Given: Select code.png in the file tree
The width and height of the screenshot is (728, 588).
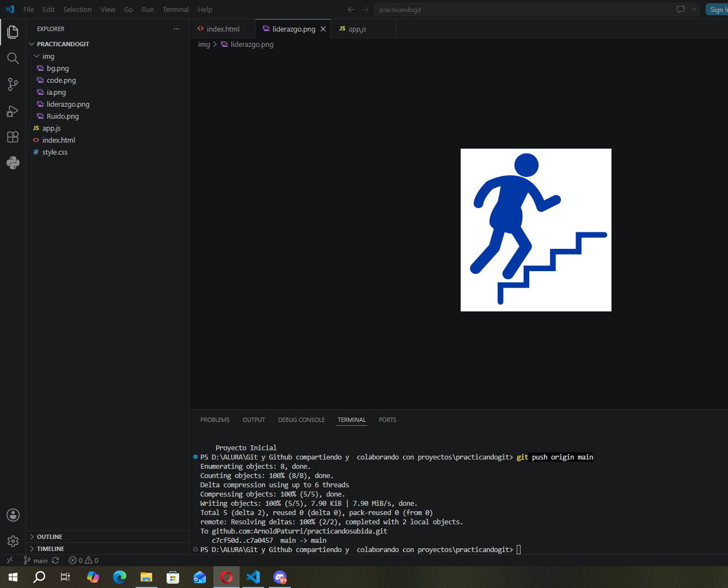Looking at the screenshot, I should pos(107,80).
